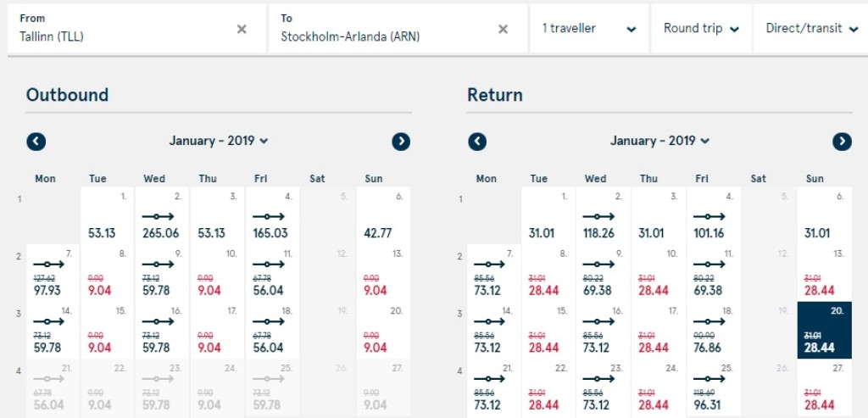Expand the Round trip selector
The width and height of the screenshot is (868, 418).
click(700, 29)
